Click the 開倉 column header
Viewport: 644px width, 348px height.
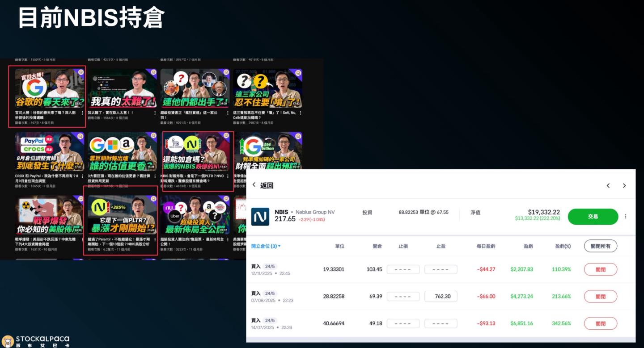(x=377, y=246)
